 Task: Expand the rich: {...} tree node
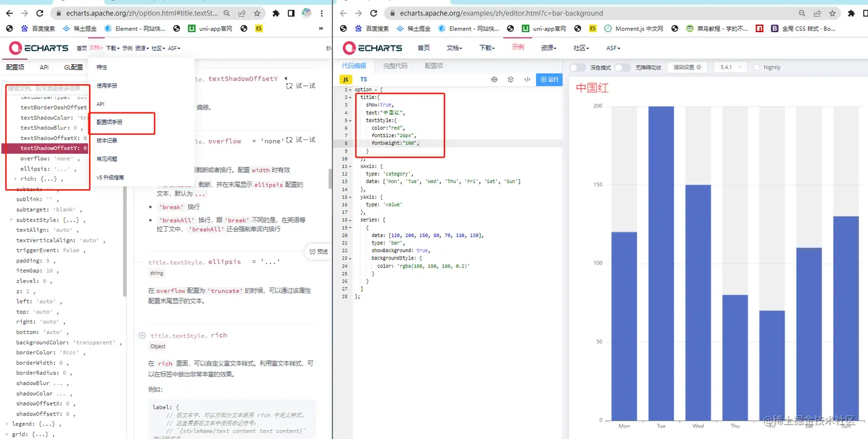tap(15, 179)
